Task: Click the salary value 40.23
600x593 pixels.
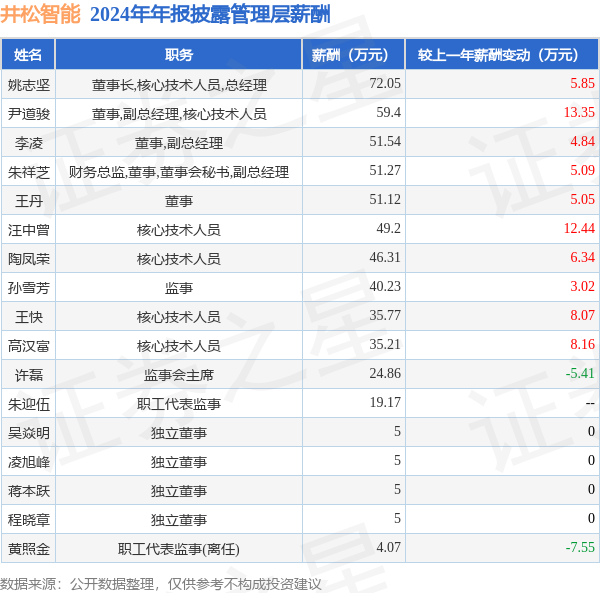Action: click(x=385, y=286)
